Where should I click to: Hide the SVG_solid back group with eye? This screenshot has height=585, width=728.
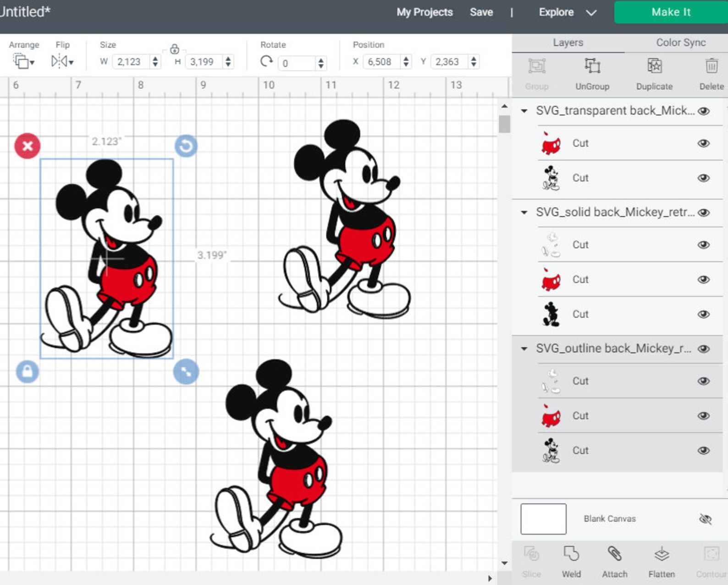click(704, 213)
